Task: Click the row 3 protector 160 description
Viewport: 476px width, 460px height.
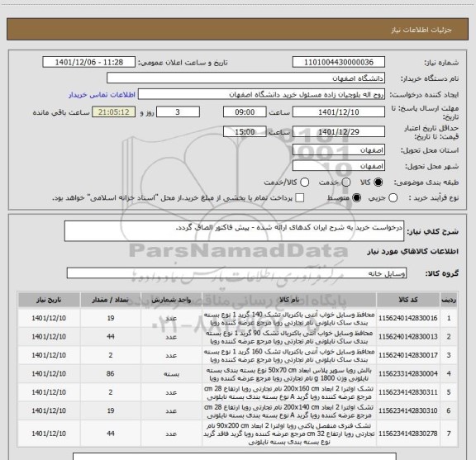Action: click(289, 355)
